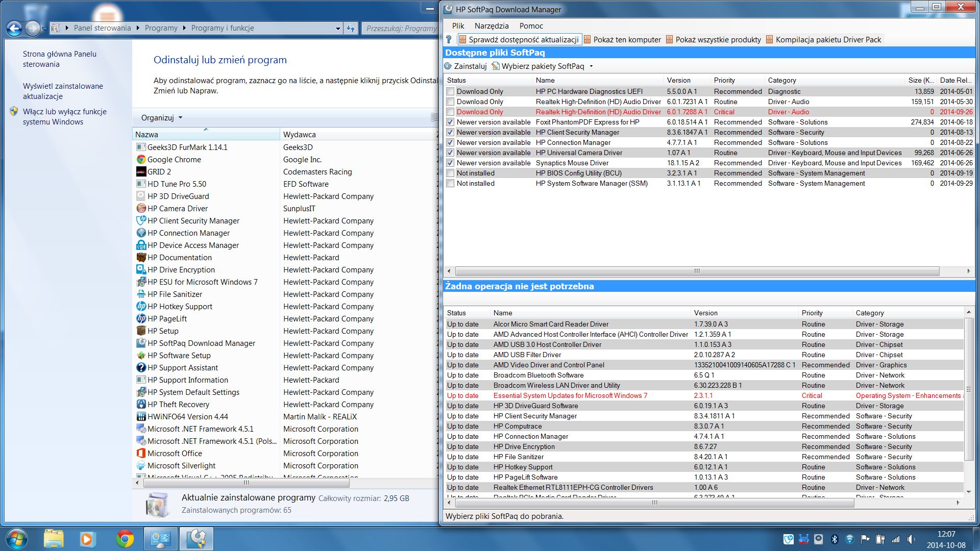This screenshot has height=551, width=980.
Task: Click Kompilacja pakietu Driver Pack icon
Action: click(x=770, y=39)
